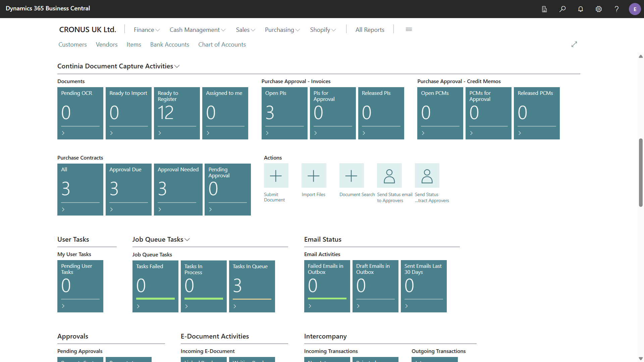Viewport: 644px width, 362px height.
Task: Expand the Purchasing menu dropdown
Action: click(x=282, y=30)
